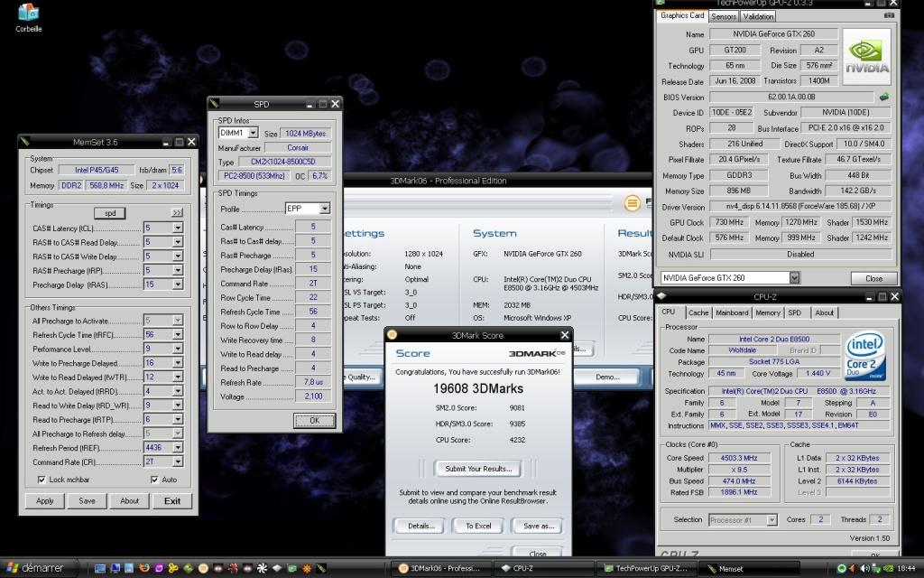Image resolution: width=924 pixels, height=578 pixels.
Task: Click the Close button in GPU-Z
Action: point(873,278)
